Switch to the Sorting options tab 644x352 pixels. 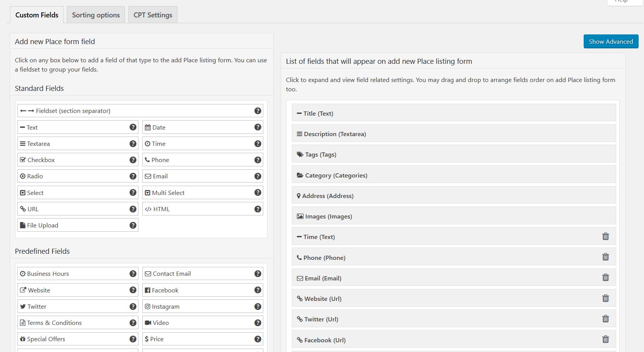coord(96,15)
